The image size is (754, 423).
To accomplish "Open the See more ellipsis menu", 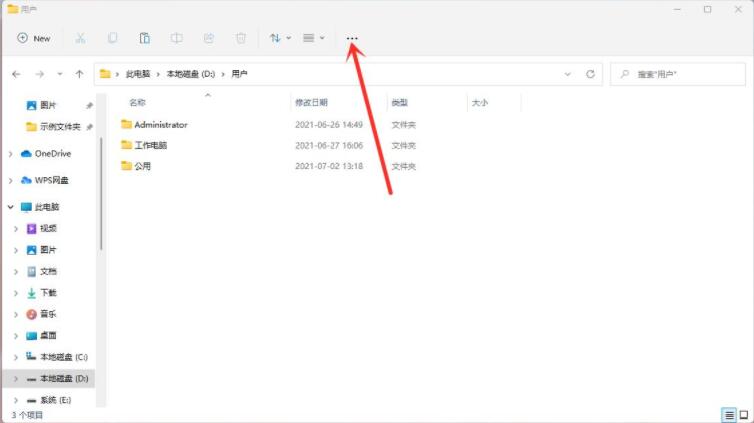I will 352,38.
